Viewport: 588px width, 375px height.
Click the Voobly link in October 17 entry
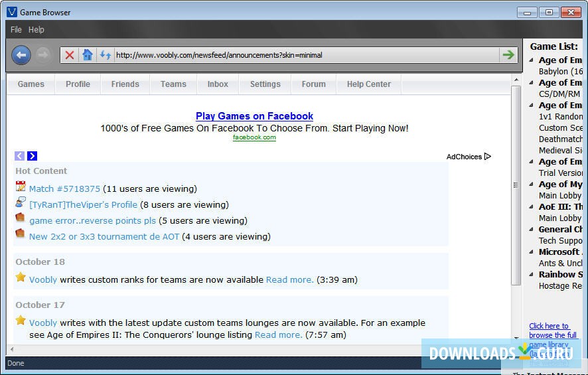pos(43,323)
